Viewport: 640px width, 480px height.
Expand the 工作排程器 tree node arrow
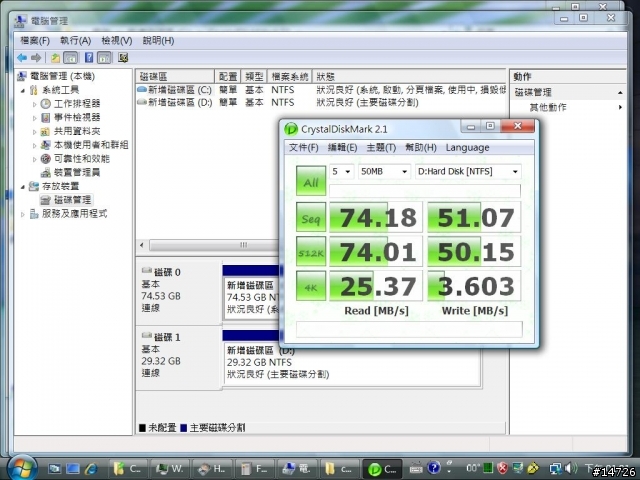[35, 104]
